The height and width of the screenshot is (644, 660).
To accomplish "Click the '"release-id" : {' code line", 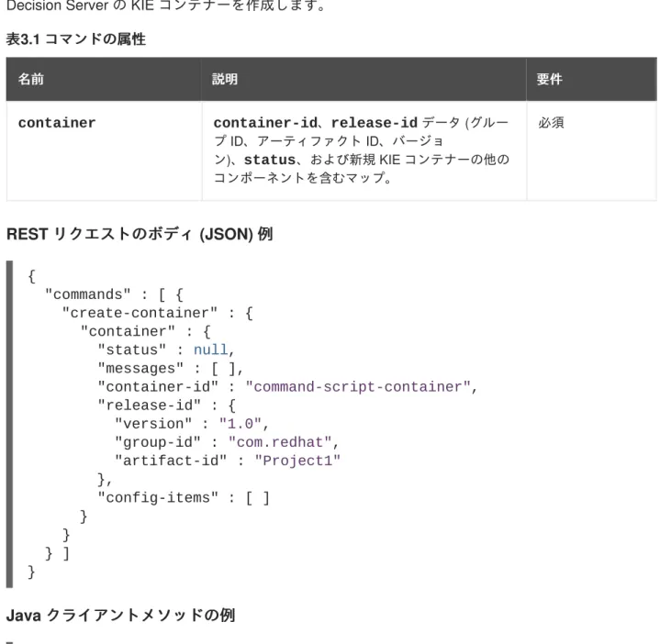I will pyautogui.click(x=167, y=405).
